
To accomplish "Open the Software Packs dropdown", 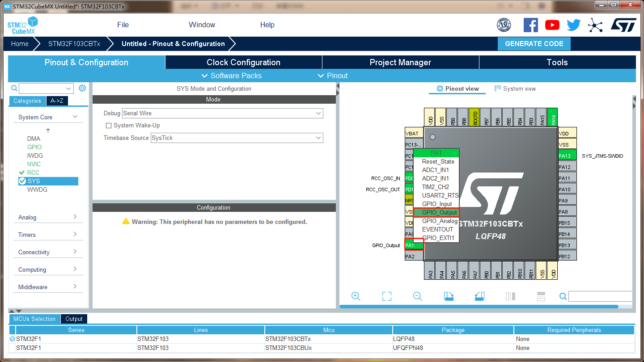I will (231, 76).
